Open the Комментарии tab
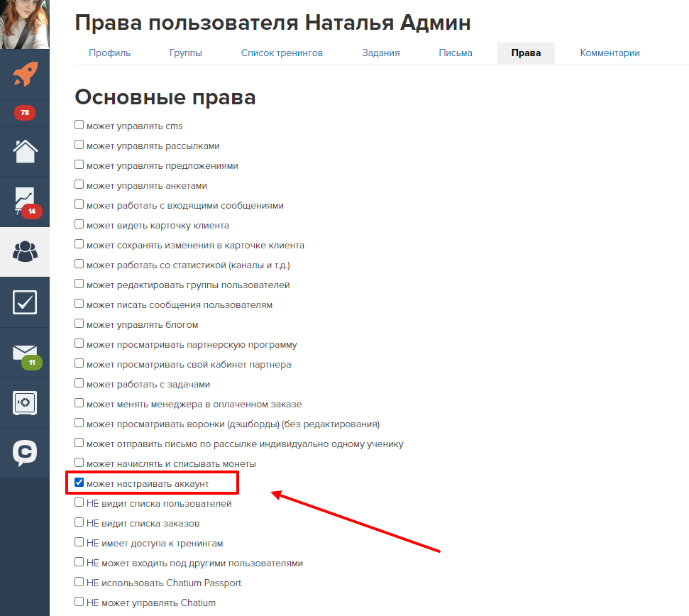The width and height of the screenshot is (689, 616). (x=610, y=53)
